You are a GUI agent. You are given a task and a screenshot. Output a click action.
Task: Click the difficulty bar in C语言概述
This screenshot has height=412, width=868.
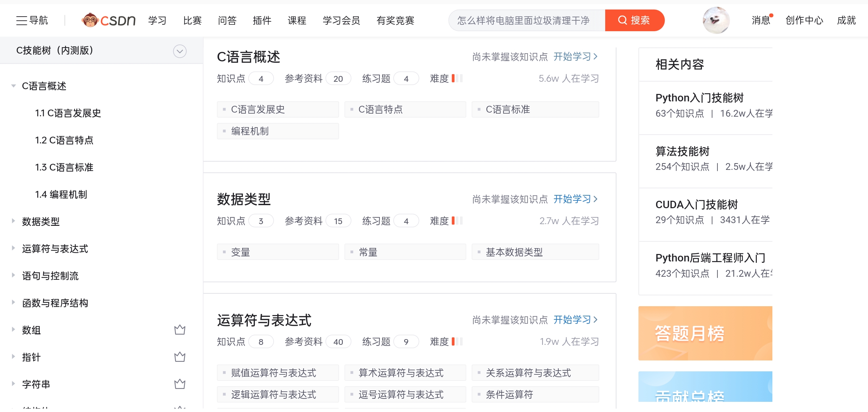point(457,78)
